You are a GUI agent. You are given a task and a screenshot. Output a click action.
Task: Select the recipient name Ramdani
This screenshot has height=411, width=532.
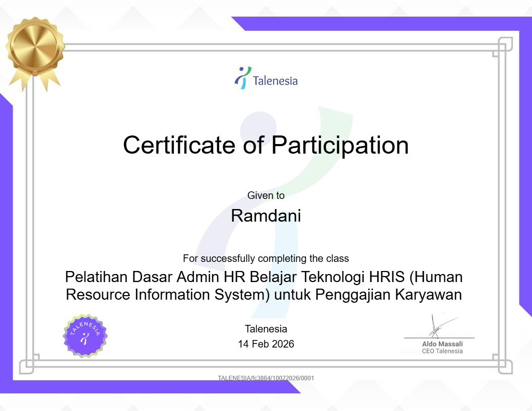265,216
